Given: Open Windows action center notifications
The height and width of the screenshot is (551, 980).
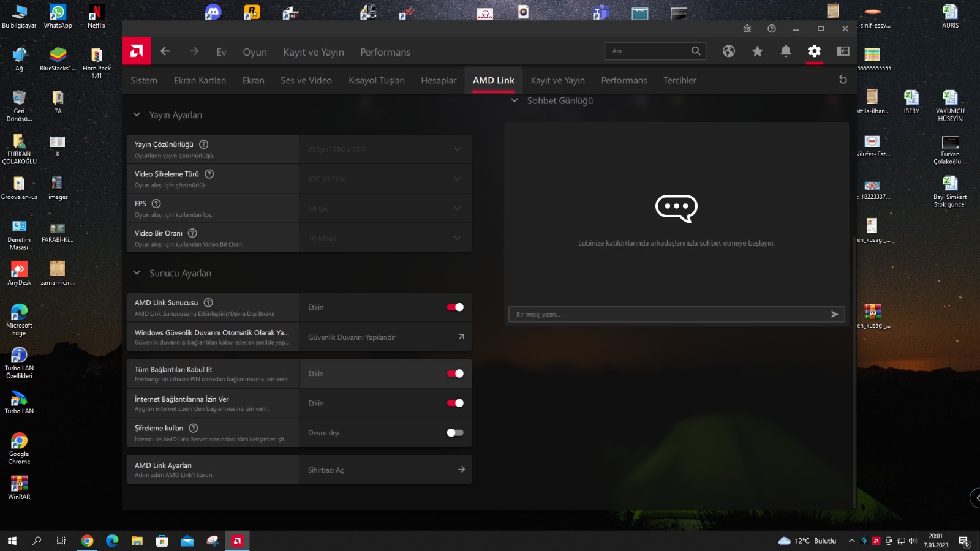Looking at the screenshot, I should 964,541.
